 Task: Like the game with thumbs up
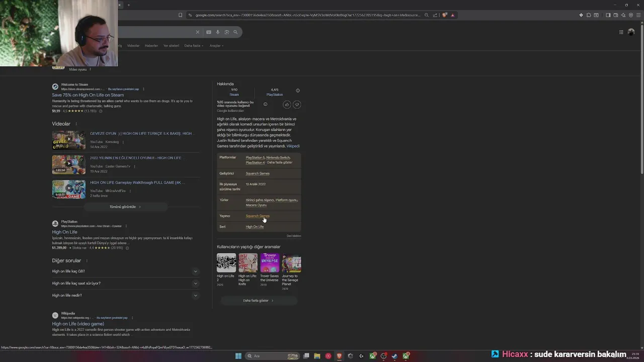pyautogui.click(x=287, y=105)
